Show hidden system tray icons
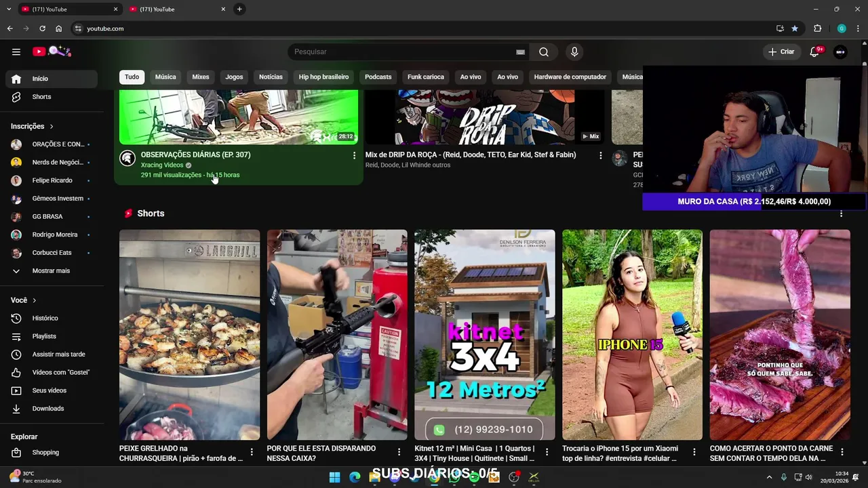This screenshot has height=488, width=868. [769, 477]
